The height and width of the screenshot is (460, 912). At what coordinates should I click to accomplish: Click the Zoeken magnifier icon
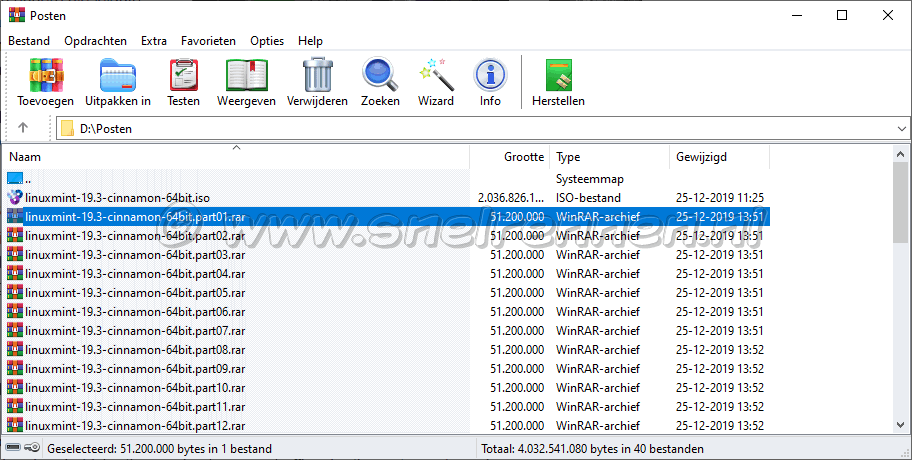click(x=380, y=75)
